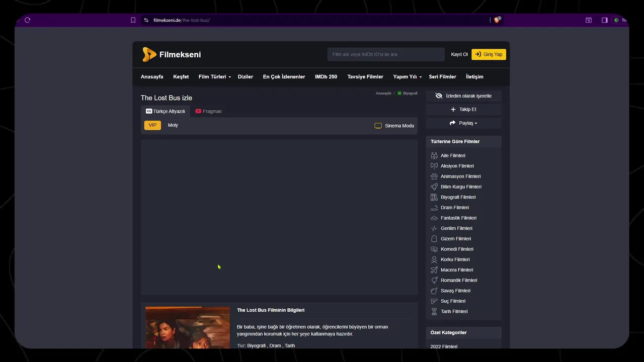
Task: Click the yellow Giriş Yap login button
Action: point(489,54)
